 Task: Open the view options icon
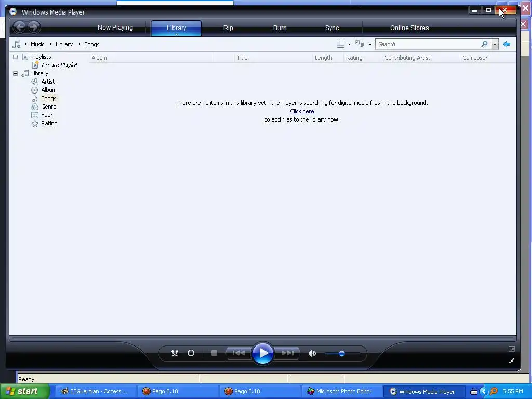coord(360,44)
